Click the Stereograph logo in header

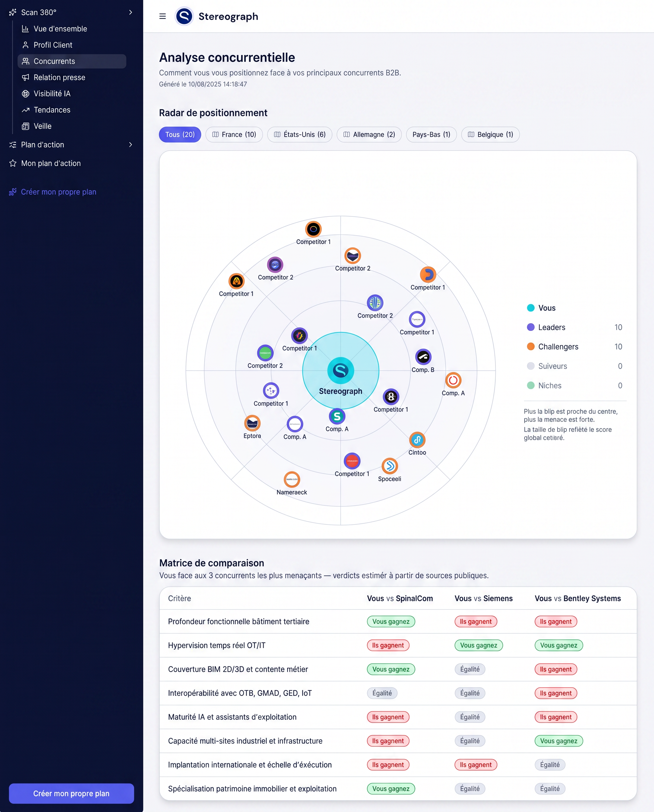(x=184, y=16)
